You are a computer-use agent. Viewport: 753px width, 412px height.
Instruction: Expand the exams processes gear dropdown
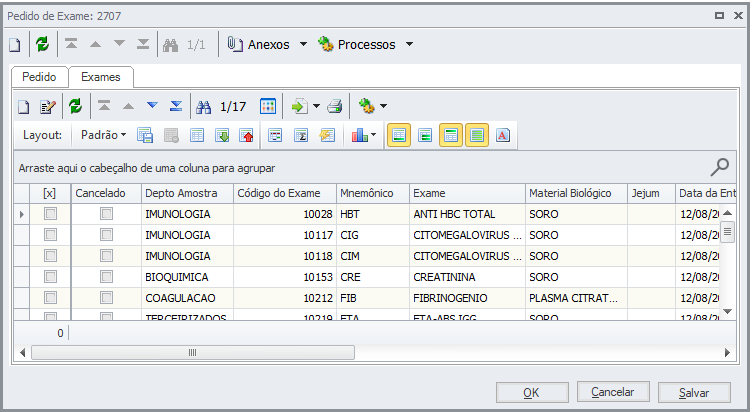click(x=383, y=106)
